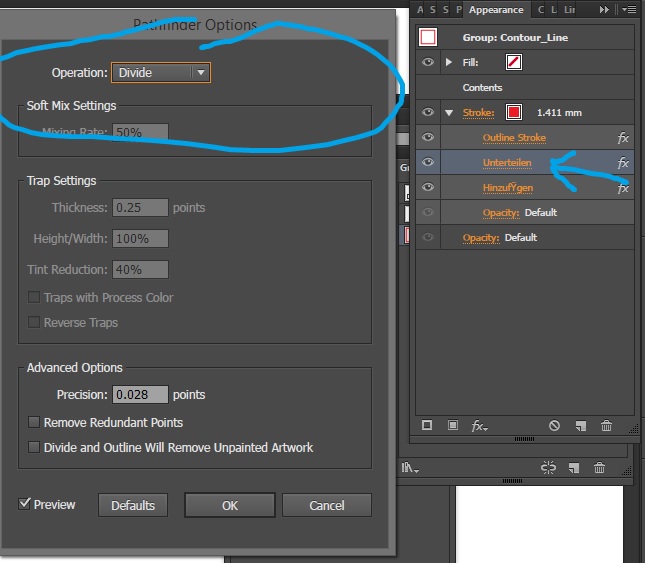Open the collapsed panel tab labeled P
Image resolution: width=645 pixels, height=563 pixels.
(459, 9)
